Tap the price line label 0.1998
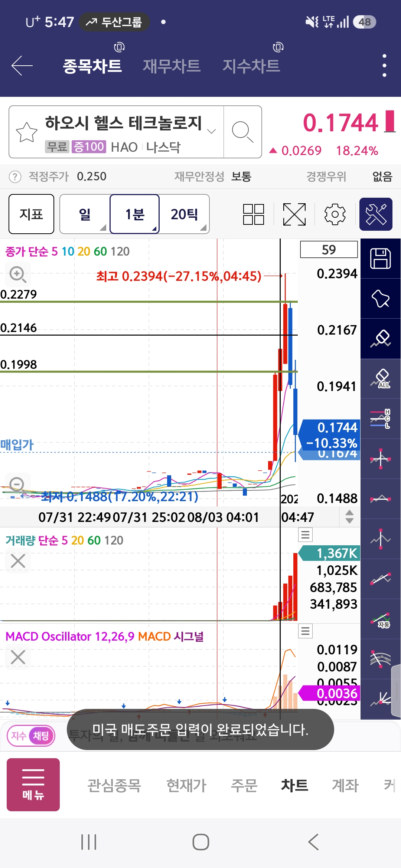This screenshot has height=868, width=401. click(19, 365)
